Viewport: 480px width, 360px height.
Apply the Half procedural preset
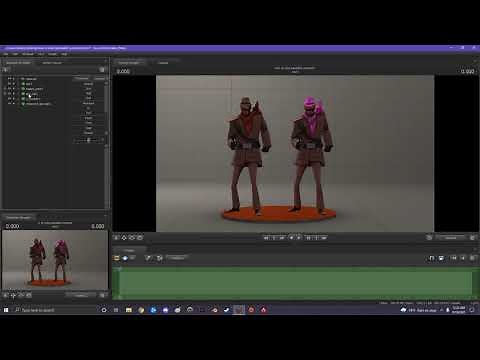(x=88, y=94)
